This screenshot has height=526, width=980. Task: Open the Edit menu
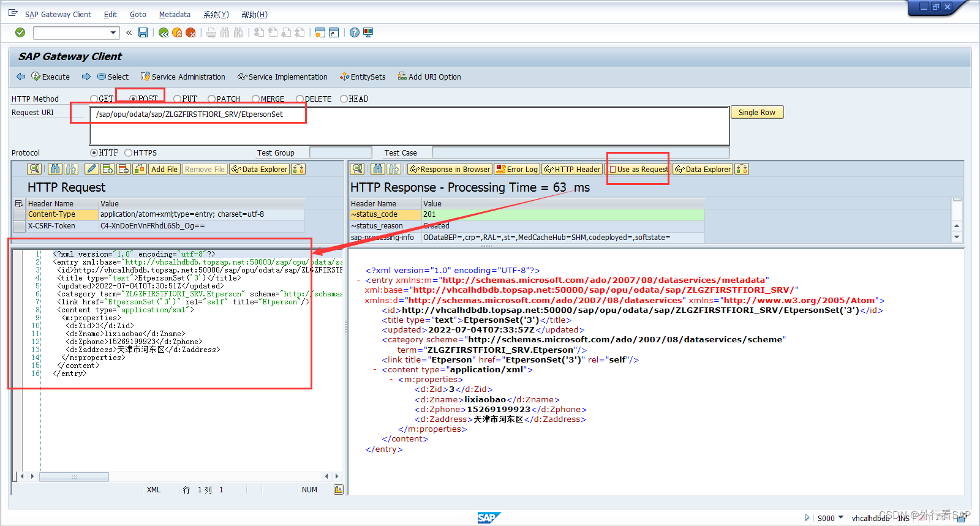110,14
